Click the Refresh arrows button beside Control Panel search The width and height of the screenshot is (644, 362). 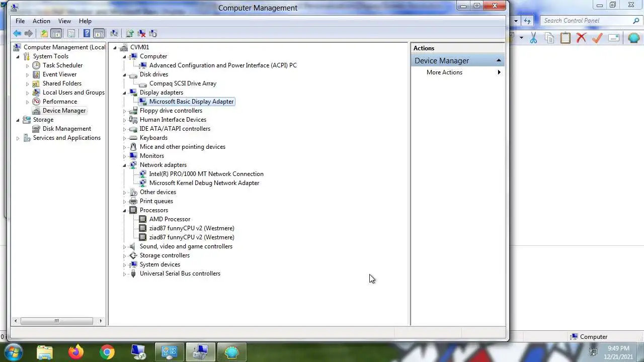click(x=527, y=21)
